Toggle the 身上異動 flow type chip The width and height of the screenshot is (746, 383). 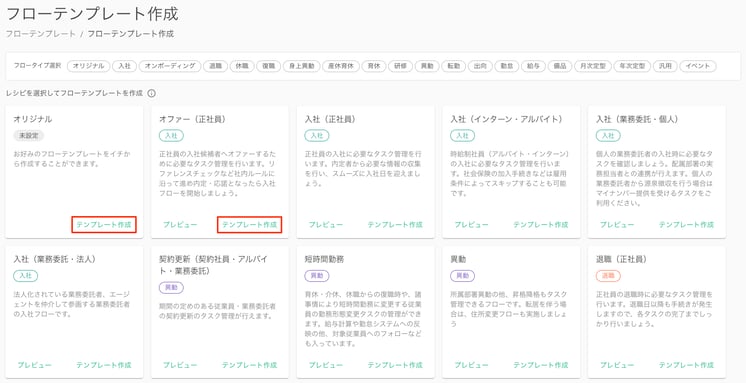click(x=301, y=66)
